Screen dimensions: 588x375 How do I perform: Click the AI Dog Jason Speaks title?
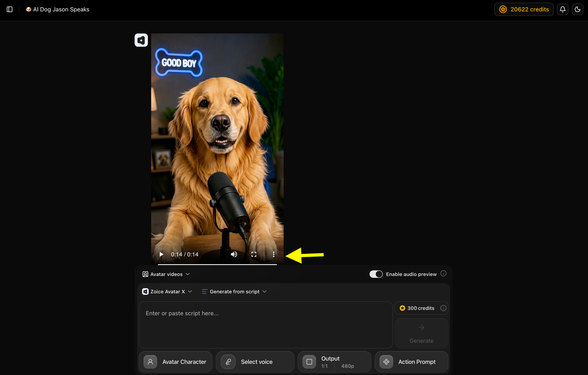(58, 9)
